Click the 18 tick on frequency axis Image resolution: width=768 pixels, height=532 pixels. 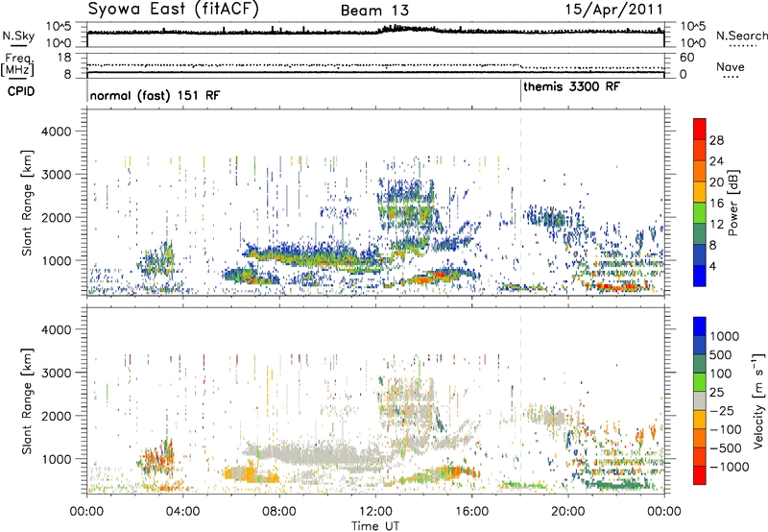tap(64, 58)
